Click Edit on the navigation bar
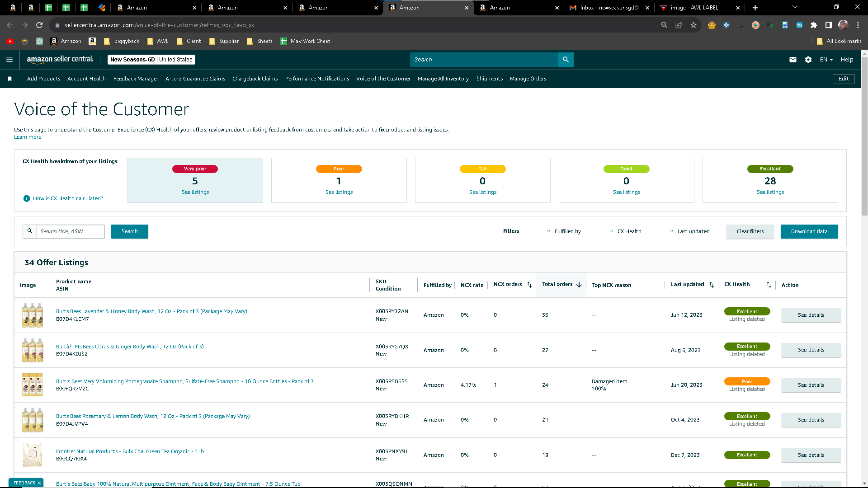868x488 pixels. (x=844, y=79)
